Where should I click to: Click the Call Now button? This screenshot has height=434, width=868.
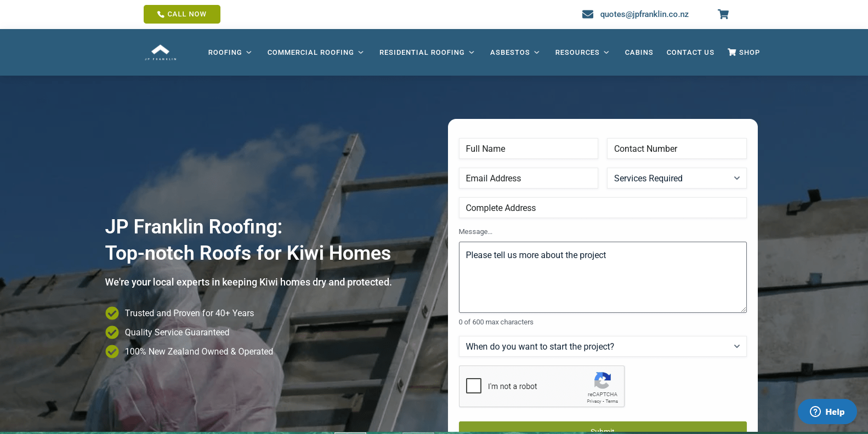182,14
